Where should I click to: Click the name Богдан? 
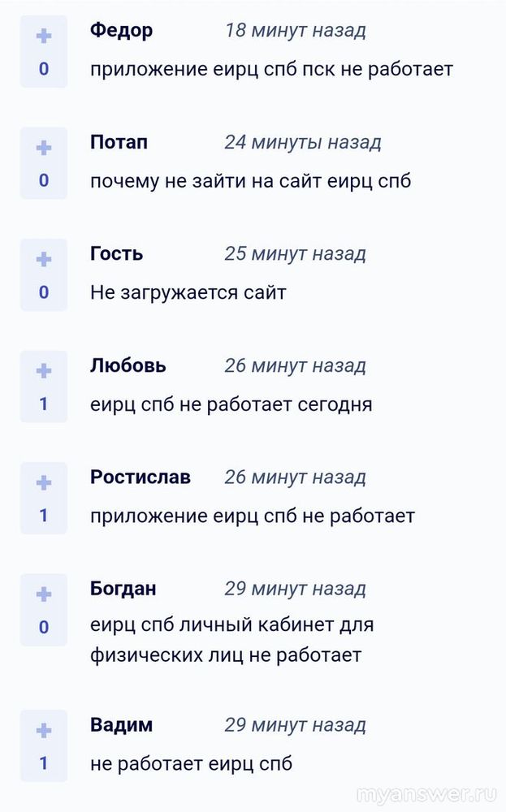coord(123,589)
